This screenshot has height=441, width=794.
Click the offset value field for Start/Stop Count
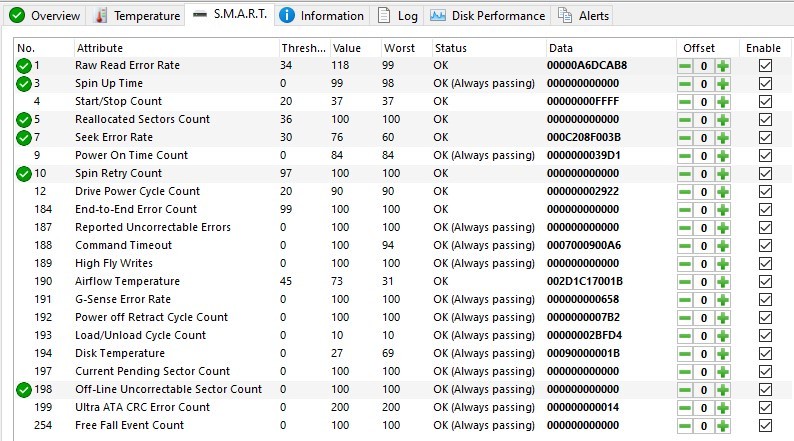coord(704,102)
